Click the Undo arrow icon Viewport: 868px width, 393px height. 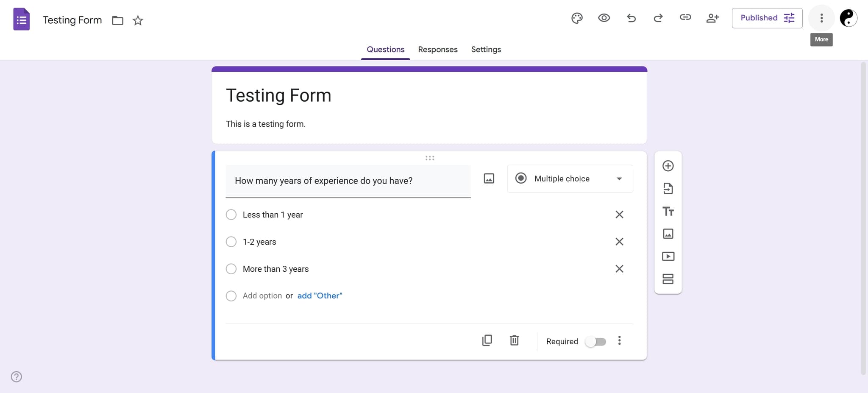[x=631, y=18]
